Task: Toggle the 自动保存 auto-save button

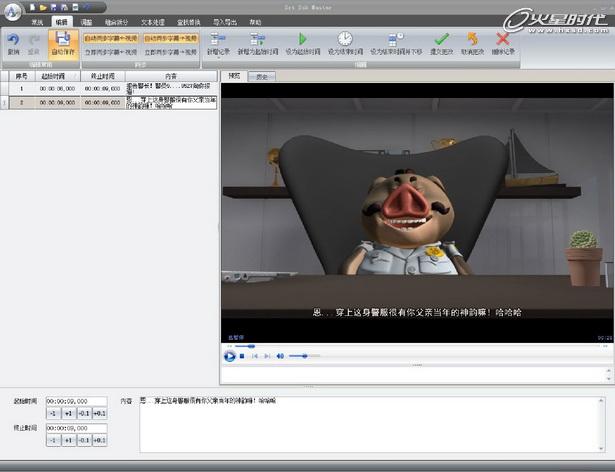Action: 63,44
